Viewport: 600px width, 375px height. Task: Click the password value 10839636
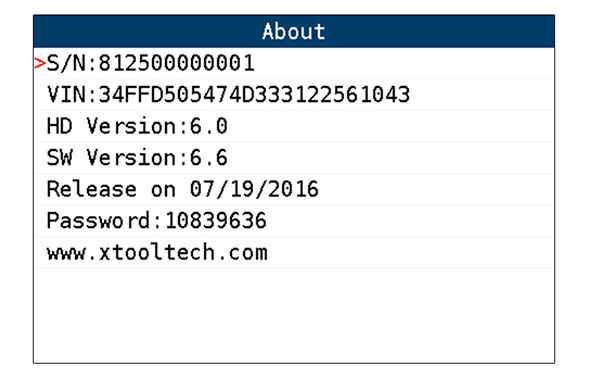pyautogui.click(x=215, y=221)
